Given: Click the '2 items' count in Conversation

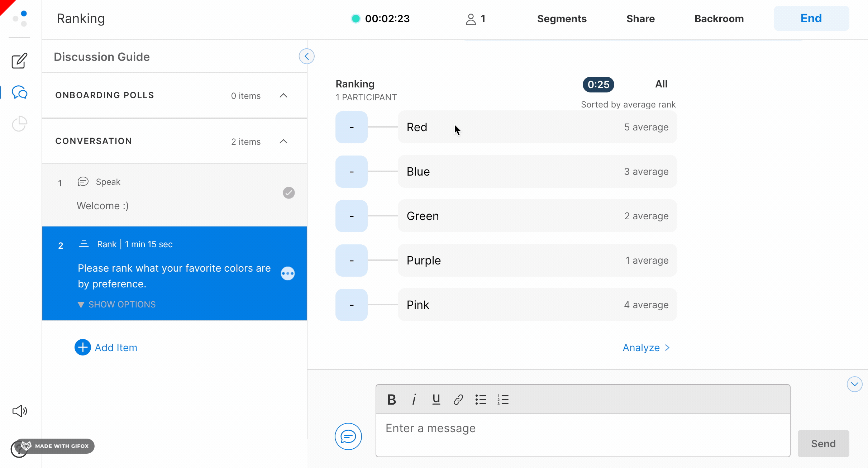Looking at the screenshot, I should 246,142.
